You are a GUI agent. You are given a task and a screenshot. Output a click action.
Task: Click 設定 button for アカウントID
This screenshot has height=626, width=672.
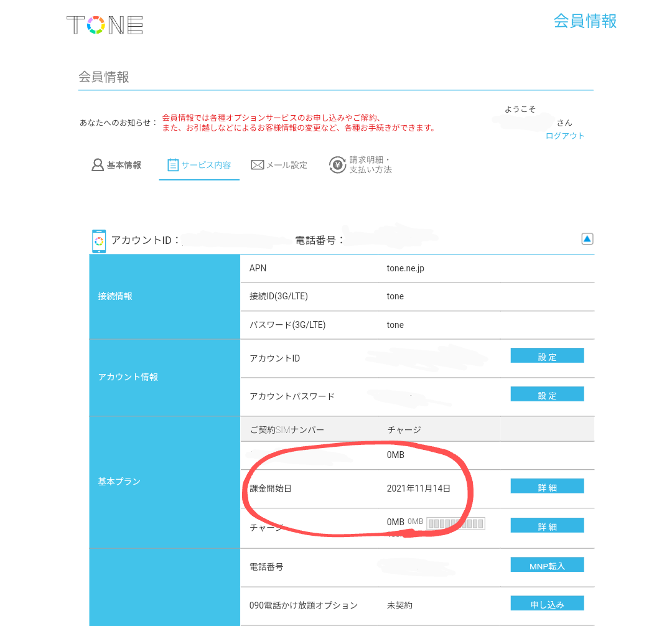click(x=547, y=356)
